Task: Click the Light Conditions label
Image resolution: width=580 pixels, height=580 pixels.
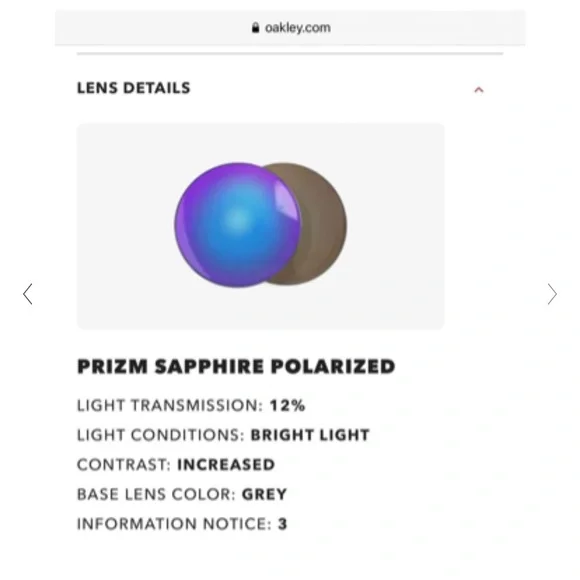Action: pyautogui.click(x=161, y=435)
